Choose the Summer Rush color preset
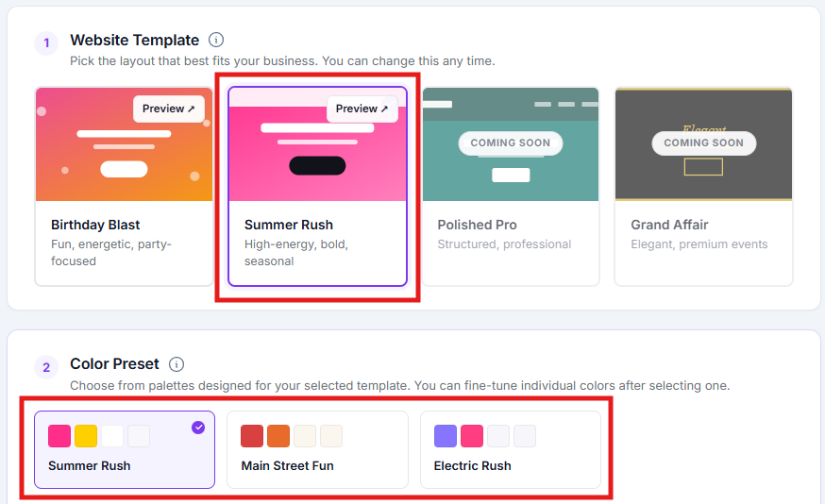The width and height of the screenshot is (825, 504). [x=125, y=450]
